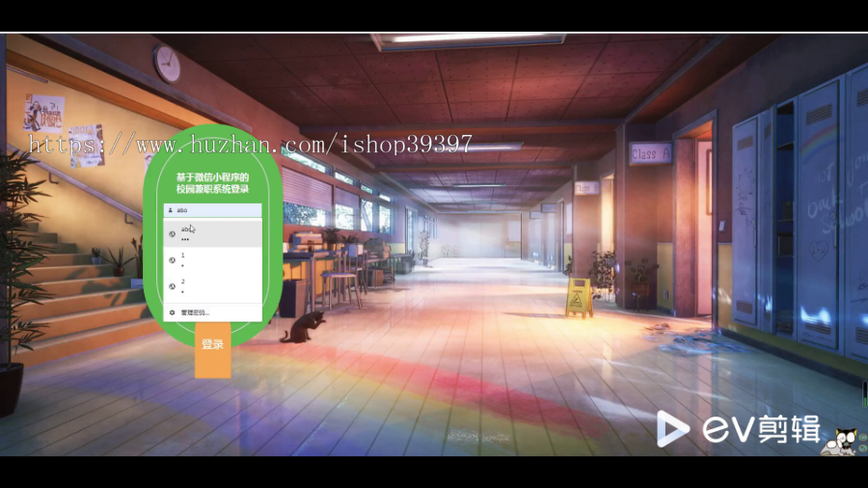Click the orange 登录 login button
Screen dimensions: 868x488
click(x=212, y=350)
